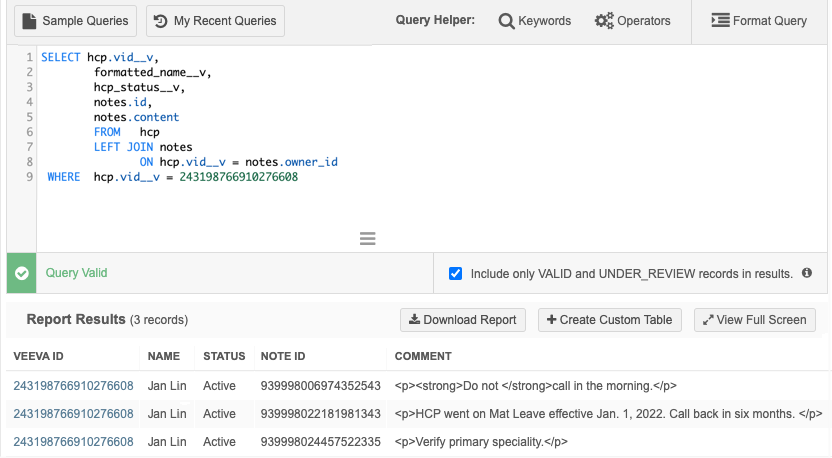Open the Keywords query helper

535,21
